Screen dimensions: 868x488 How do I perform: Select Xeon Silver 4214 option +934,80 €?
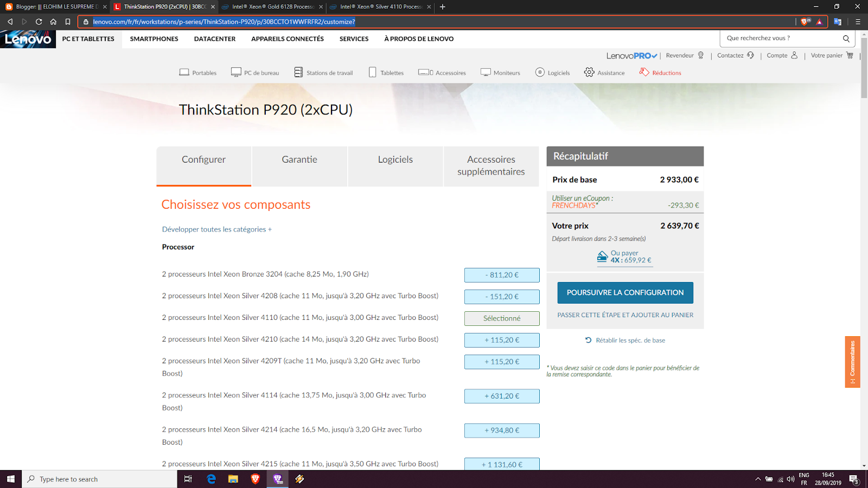click(x=502, y=431)
